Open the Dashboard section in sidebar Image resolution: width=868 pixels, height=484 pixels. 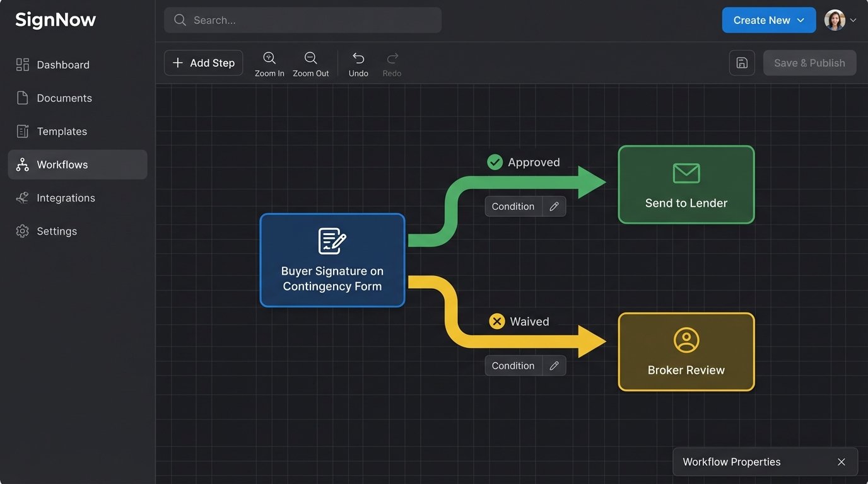[x=63, y=65]
